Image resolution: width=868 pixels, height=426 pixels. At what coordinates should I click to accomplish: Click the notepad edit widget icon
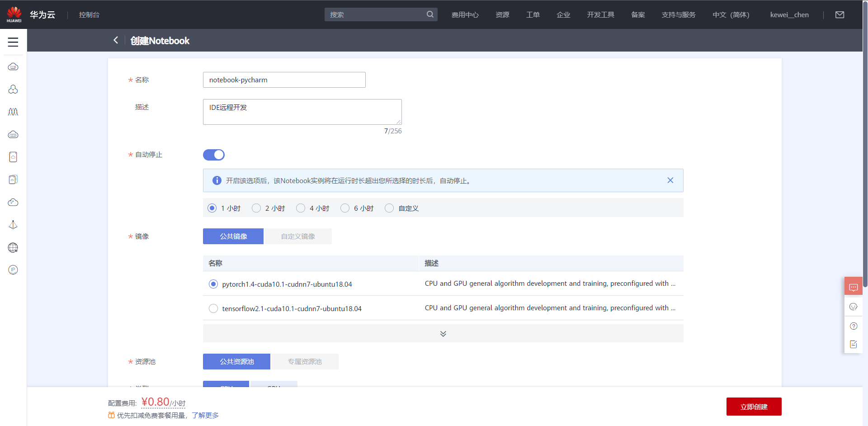coord(854,345)
